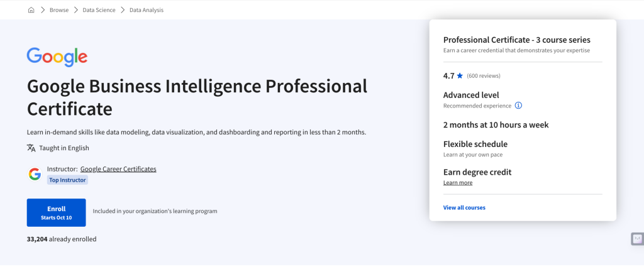The width and height of the screenshot is (644, 267).
Task: Click the Taught in English label
Action: tap(64, 148)
